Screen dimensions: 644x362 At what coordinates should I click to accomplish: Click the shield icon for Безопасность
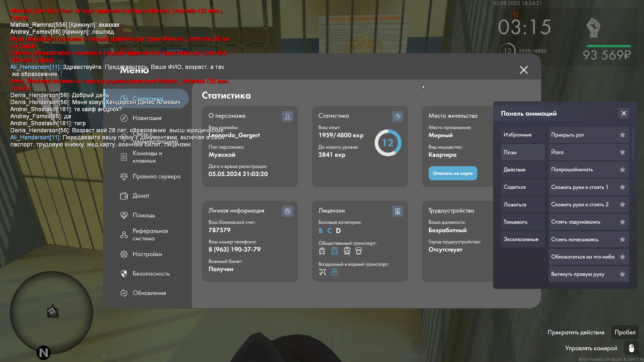pos(124,274)
